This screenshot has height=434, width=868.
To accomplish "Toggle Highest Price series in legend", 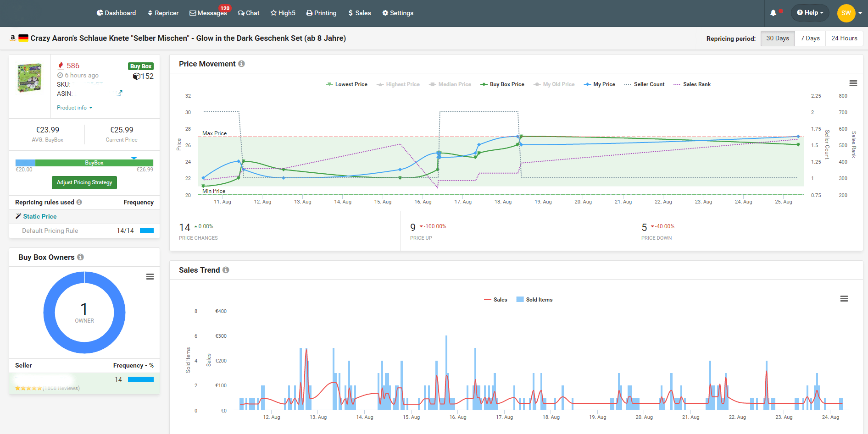I will pos(398,84).
